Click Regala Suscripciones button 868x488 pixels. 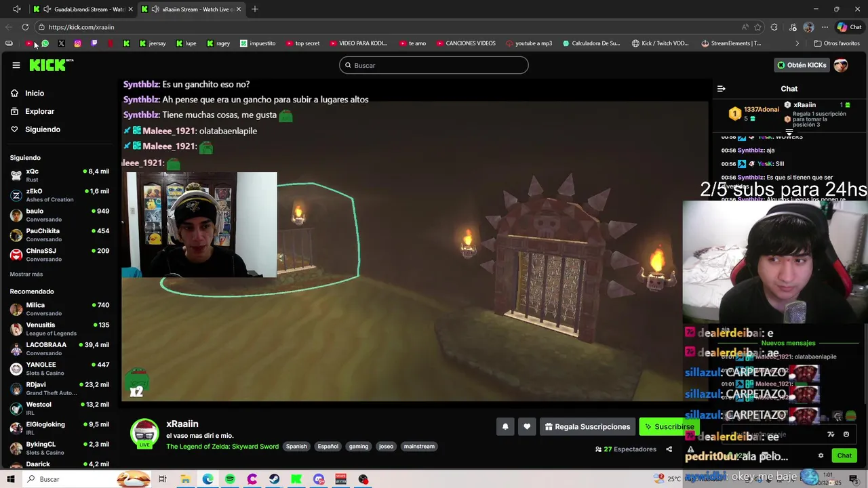[x=587, y=427]
